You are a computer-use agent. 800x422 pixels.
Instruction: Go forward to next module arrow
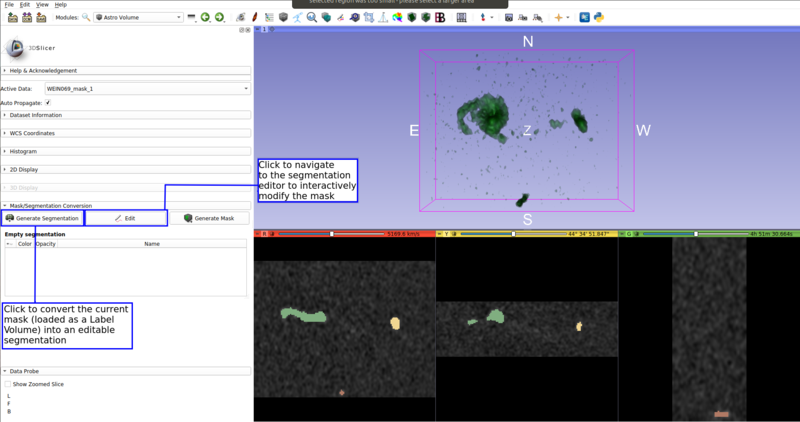coord(219,17)
